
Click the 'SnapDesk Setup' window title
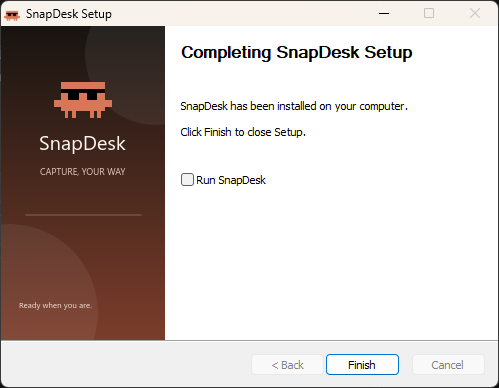tap(69, 14)
